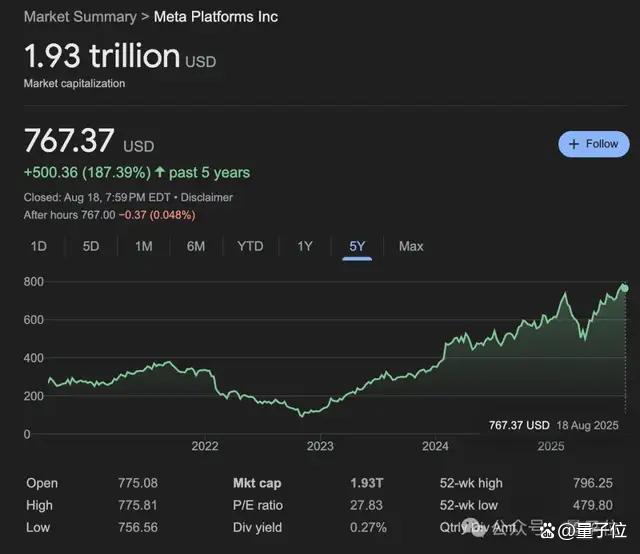The width and height of the screenshot is (640, 554).
Task: Show the YTD chart range
Action: coord(250,246)
